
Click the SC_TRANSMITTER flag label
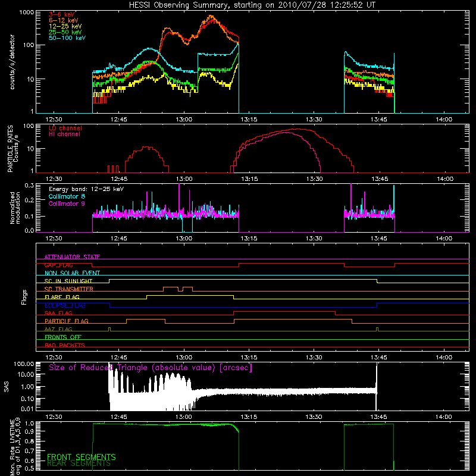[69, 289]
